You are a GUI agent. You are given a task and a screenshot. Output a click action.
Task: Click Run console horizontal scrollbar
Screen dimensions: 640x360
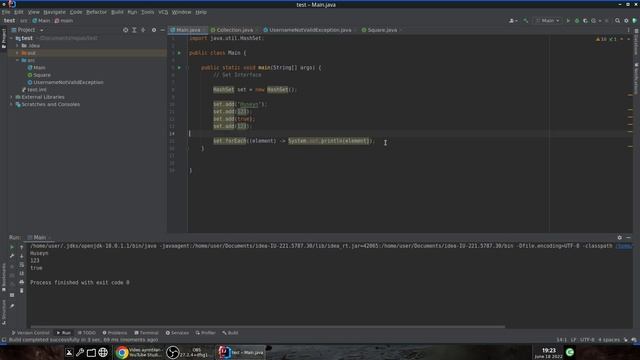(267, 327)
